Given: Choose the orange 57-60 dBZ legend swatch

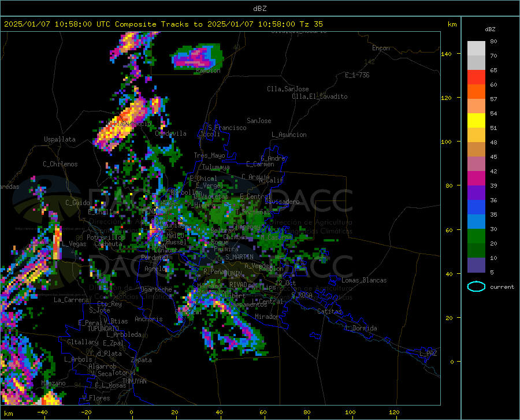Looking at the screenshot, I should (x=476, y=92).
